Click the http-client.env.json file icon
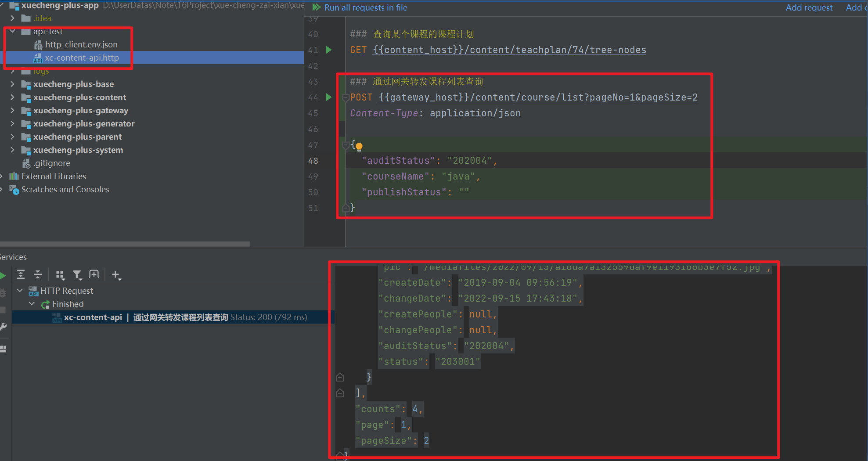Image resolution: width=868 pixels, height=461 pixels. [39, 45]
